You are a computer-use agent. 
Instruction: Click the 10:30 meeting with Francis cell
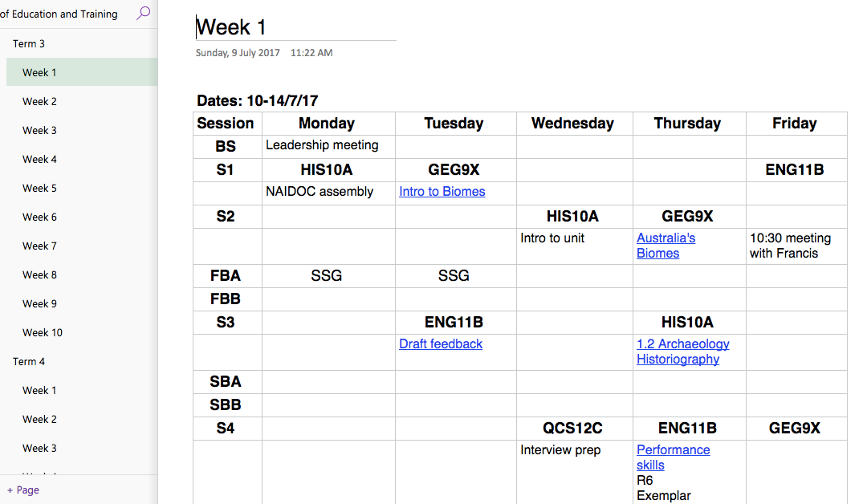(790, 246)
